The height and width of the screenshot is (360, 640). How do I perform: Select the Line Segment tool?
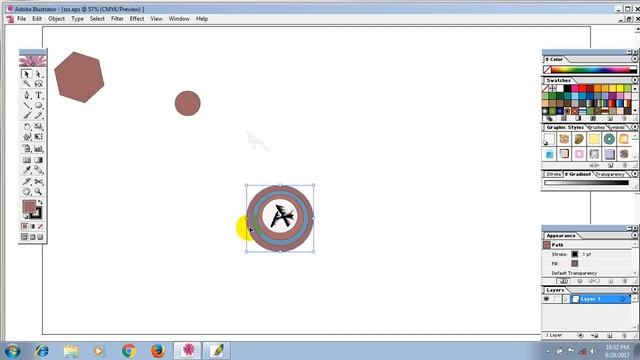pos(27,105)
